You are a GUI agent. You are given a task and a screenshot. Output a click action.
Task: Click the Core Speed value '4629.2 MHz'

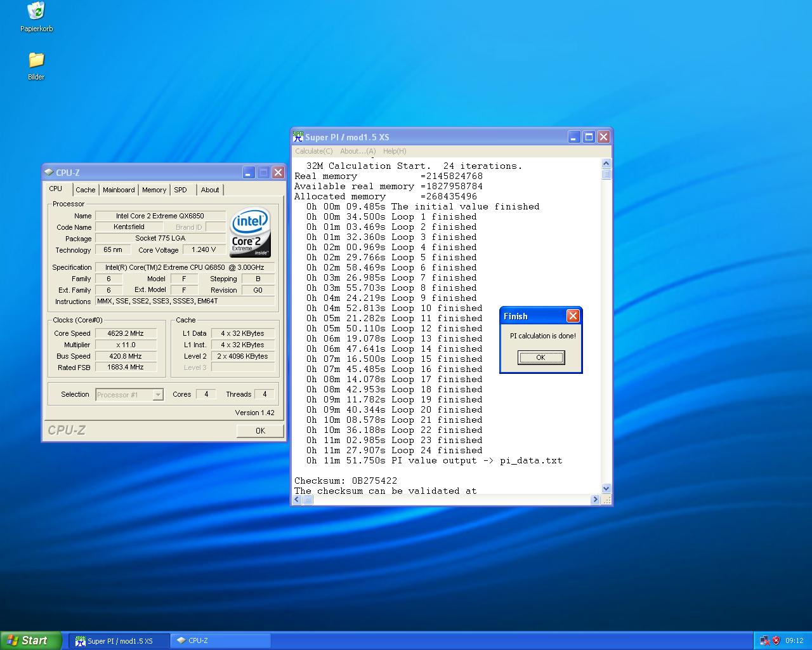(126, 333)
